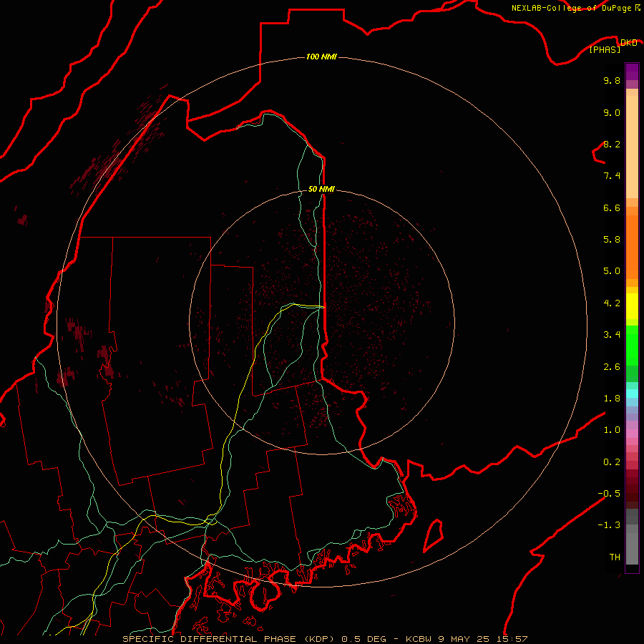Select the -1.3 scale label

pos(609,525)
